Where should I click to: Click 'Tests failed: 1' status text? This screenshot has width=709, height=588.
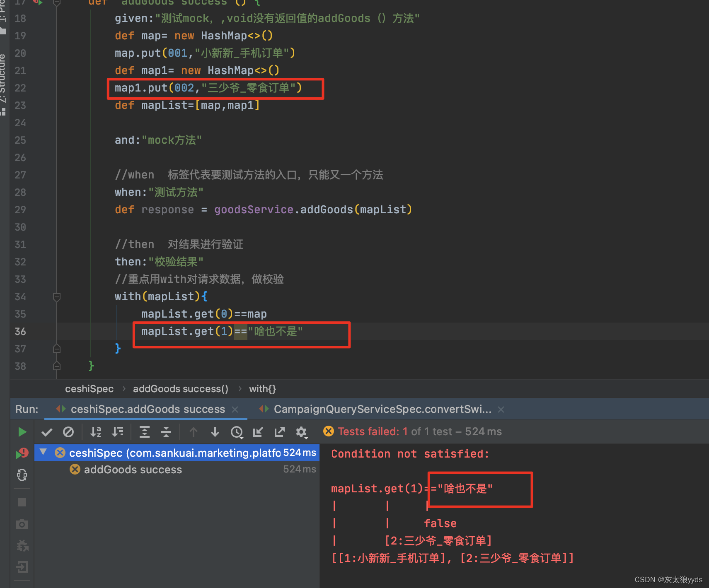pyautogui.click(x=373, y=431)
